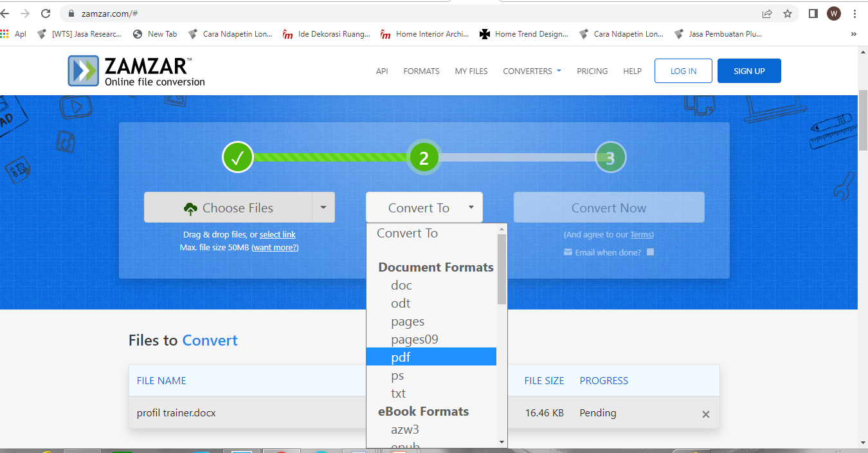Open the New Tab bookmark
The image size is (868, 453).
pyautogui.click(x=155, y=34)
